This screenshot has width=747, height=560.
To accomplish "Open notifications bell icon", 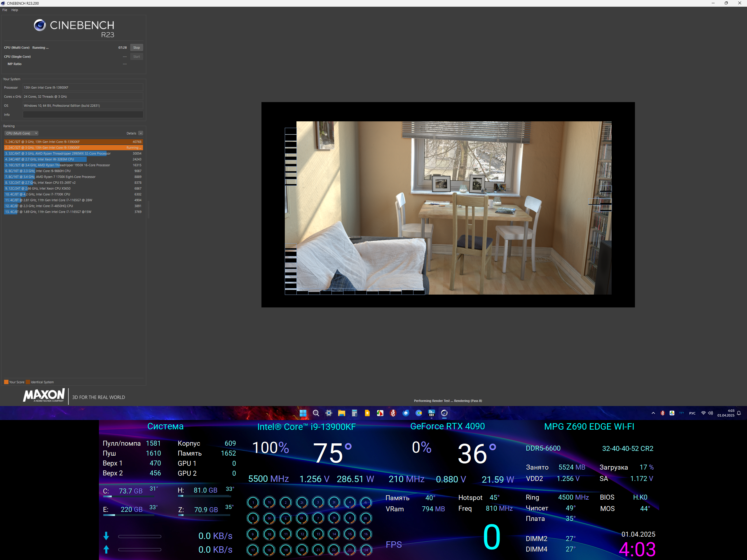I will point(739,413).
